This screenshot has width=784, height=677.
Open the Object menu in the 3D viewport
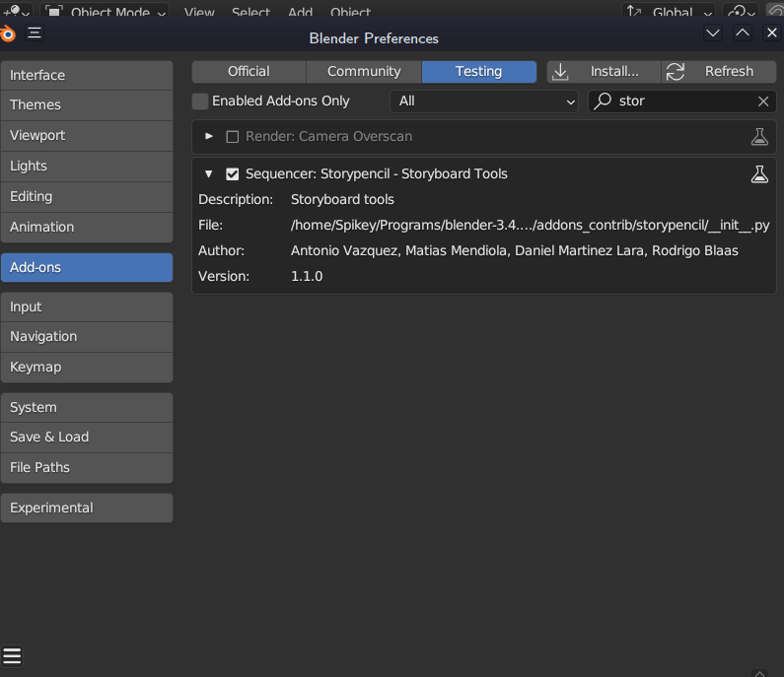(350, 12)
